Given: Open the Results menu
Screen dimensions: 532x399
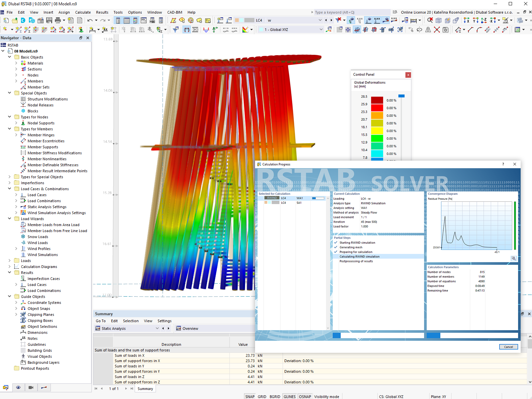Looking at the screenshot, I should point(102,12).
